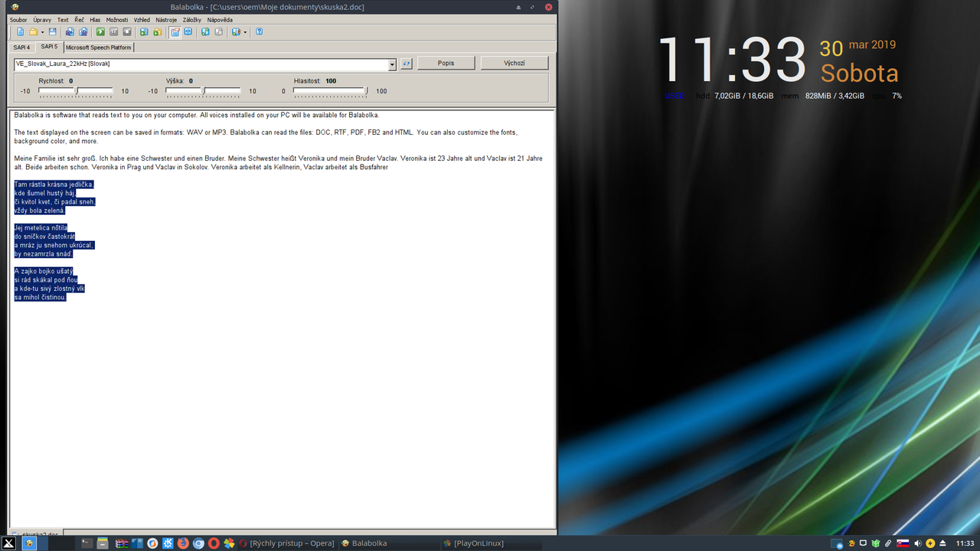Open the Úpravy menu

pyautogui.click(x=42, y=20)
